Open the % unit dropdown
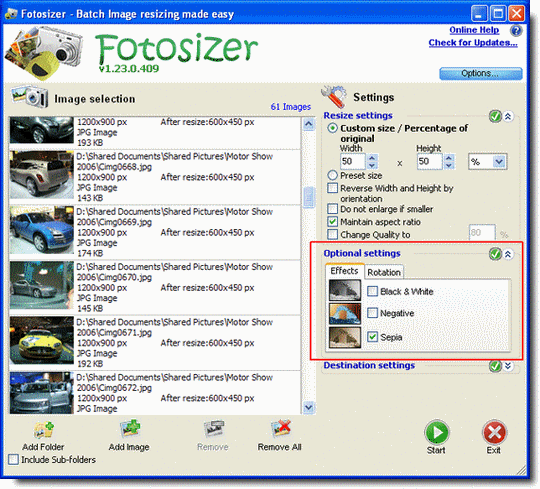The width and height of the screenshot is (540, 489). (x=499, y=161)
